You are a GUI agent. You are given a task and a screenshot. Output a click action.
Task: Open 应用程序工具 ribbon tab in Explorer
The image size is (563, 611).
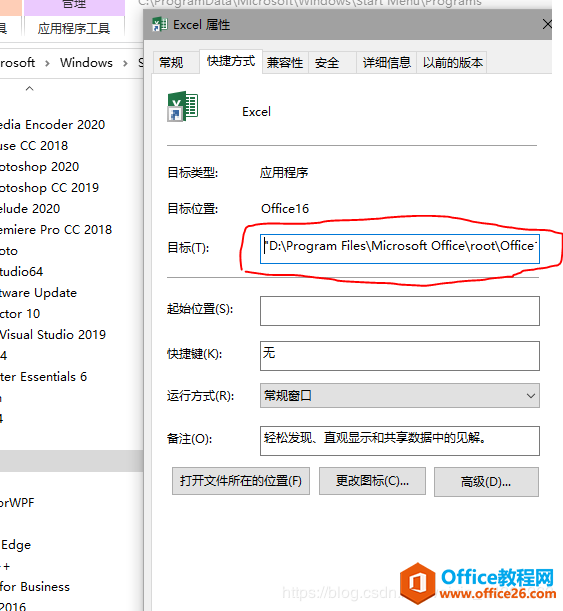[x=74, y=28]
